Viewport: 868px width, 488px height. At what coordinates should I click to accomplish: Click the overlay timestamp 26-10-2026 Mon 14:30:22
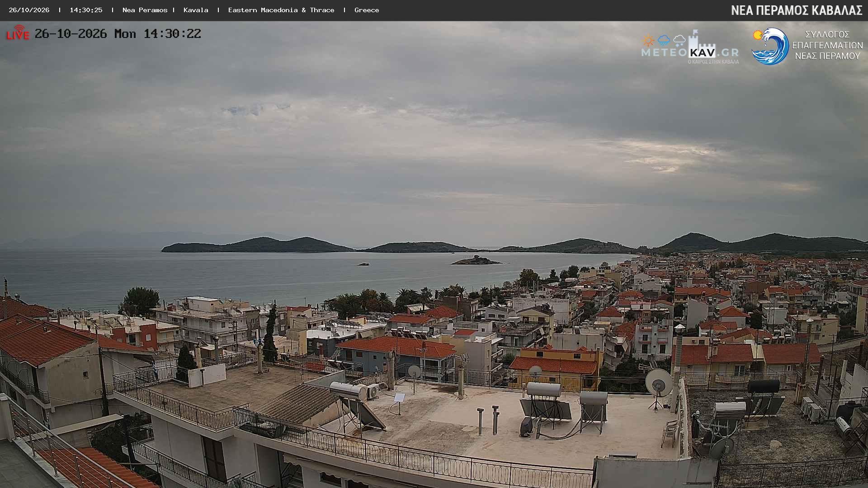pyautogui.click(x=118, y=34)
